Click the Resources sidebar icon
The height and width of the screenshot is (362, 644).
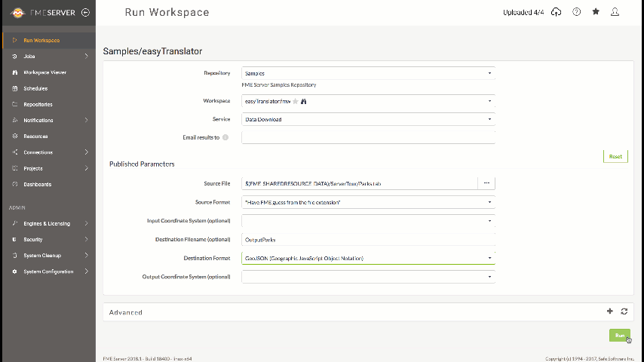15,136
